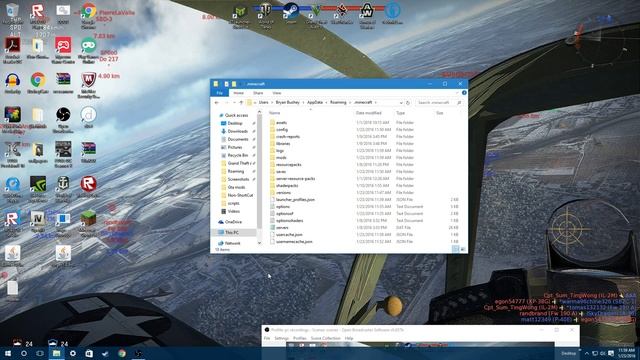Open the action center notification icon

611,353
